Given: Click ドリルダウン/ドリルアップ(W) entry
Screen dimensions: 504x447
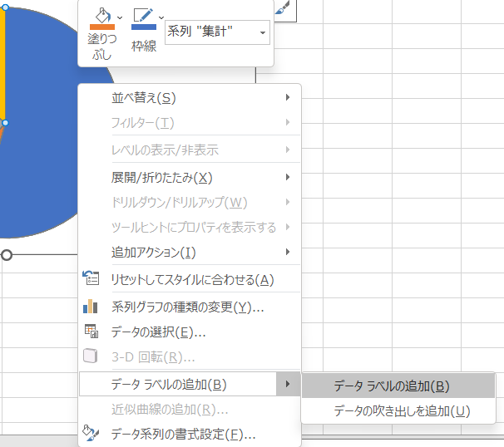Looking at the screenshot, I should [x=190, y=202].
